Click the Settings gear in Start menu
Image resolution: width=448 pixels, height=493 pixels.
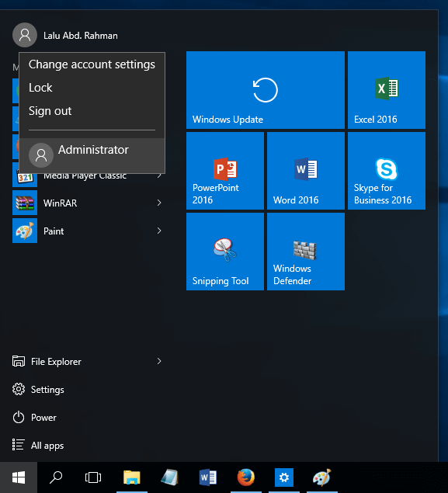point(19,389)
